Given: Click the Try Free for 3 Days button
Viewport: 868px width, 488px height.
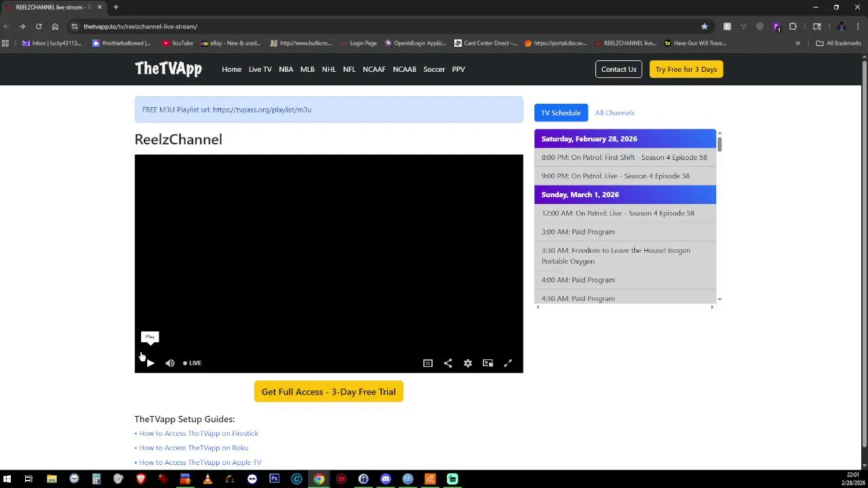Looking at the screenshot, I should coord(686,69).
